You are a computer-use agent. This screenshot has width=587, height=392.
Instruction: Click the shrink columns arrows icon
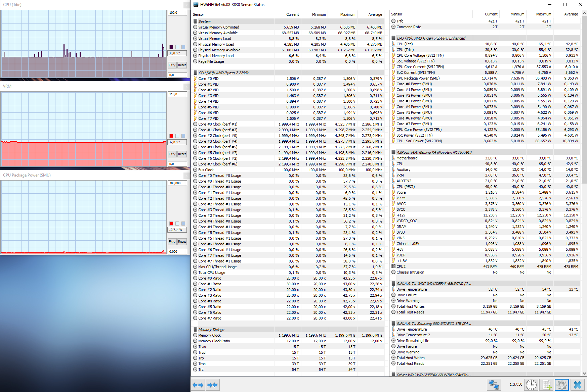click(212, 385)
